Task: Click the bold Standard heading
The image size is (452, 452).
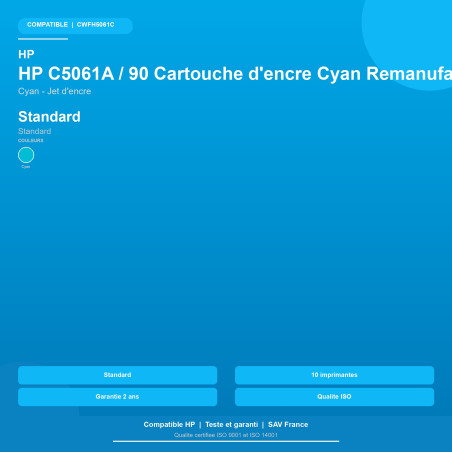Action: coord(49,117)
